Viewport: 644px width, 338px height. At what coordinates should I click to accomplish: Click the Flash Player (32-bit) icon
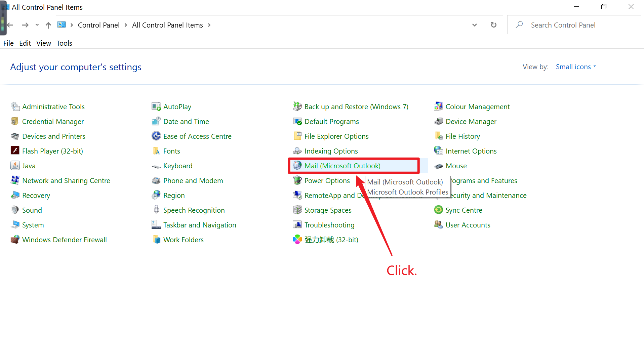click(x=15, y=151)
